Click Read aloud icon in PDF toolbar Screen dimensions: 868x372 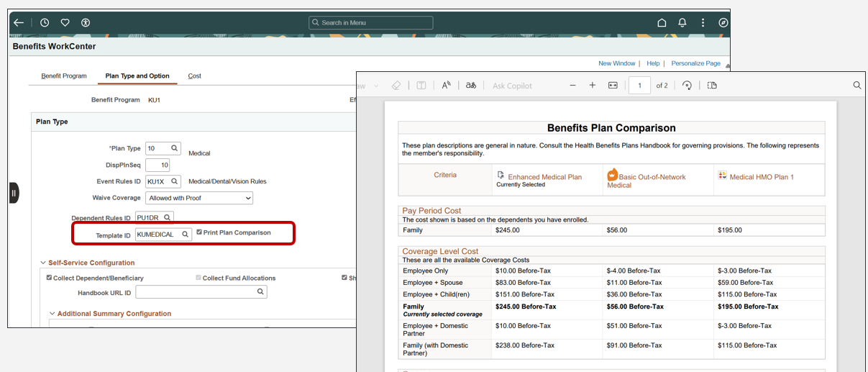pyautogui.click(x=446, y=85)
